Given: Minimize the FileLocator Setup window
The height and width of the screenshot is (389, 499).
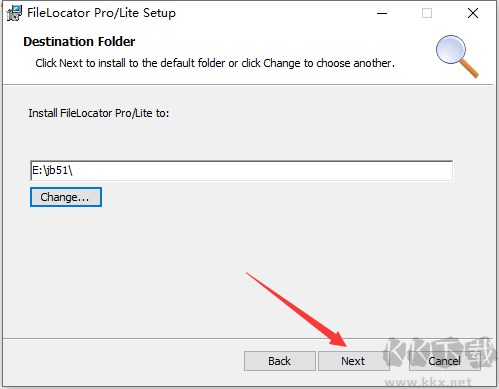Looking at the screenshot, I should click(382, 13).
